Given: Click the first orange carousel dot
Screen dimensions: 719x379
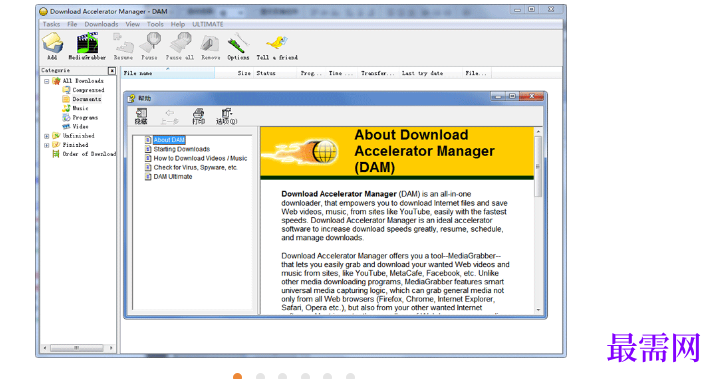Looking at the screenshot, I should click(x=238, y=376).
